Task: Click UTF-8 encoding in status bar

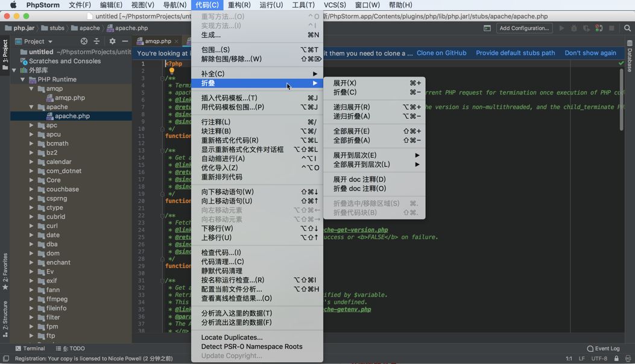Action: (599, 359)
